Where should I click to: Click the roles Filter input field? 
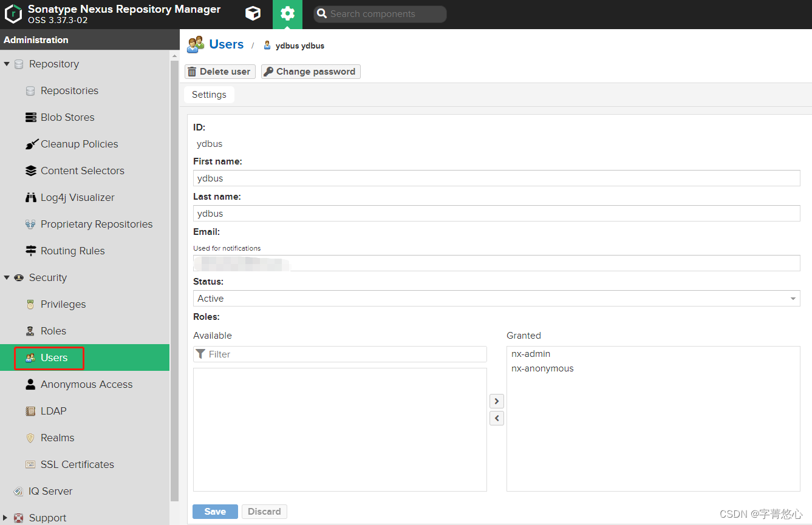pos(340,354)
